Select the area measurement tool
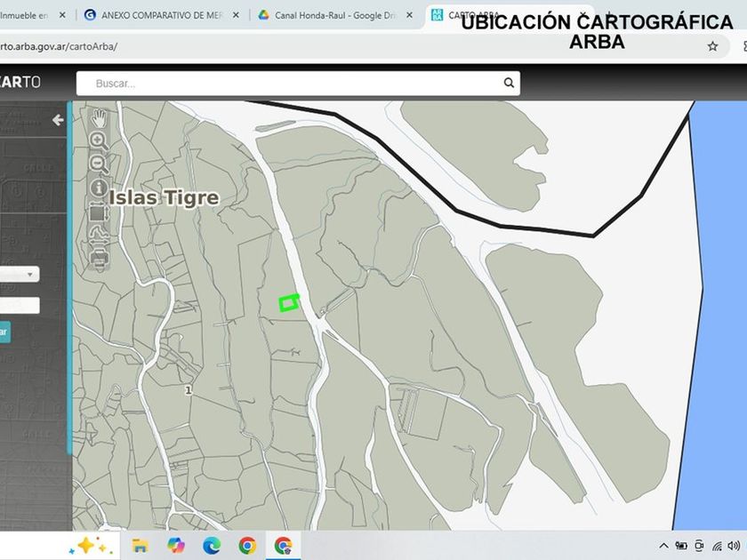The height and width of the screenshot is (560, 747). [x=99, y=212]
